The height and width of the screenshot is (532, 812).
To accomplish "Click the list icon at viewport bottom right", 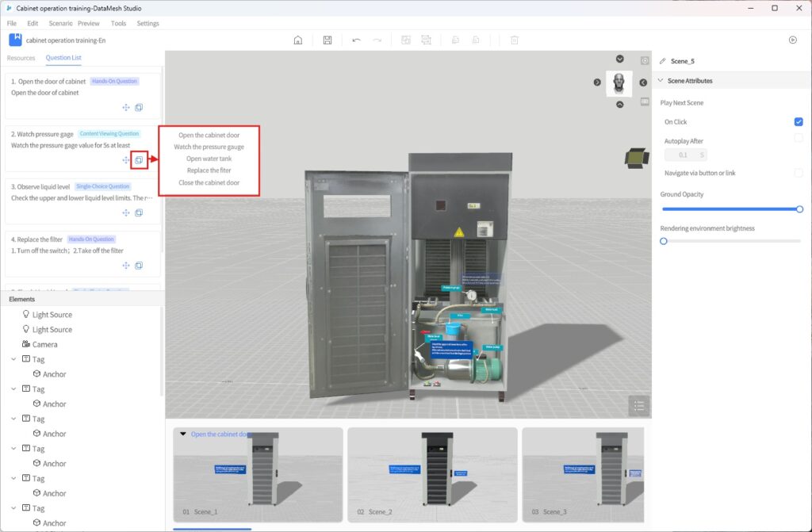I will pos(638,406).
